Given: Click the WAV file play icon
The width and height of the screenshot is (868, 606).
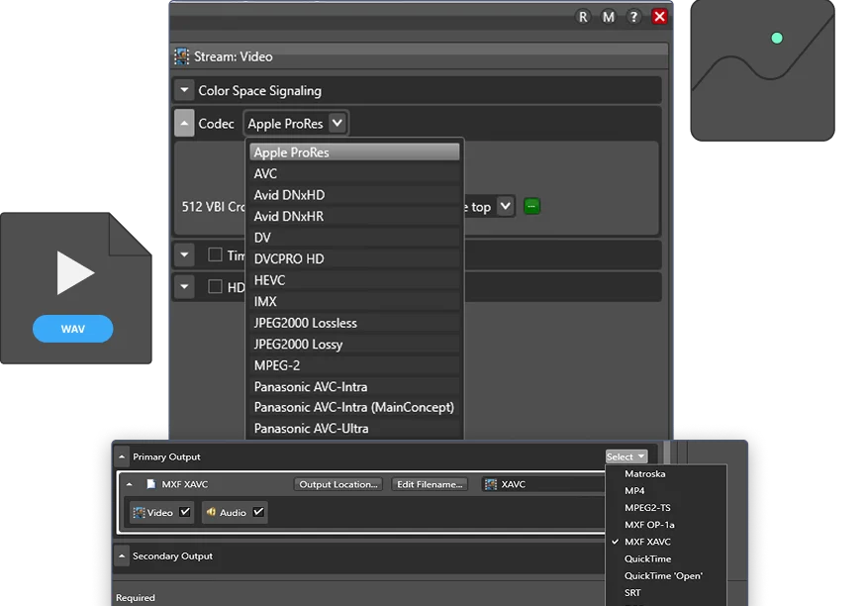Looking at the screenshot, I should 75,273.
